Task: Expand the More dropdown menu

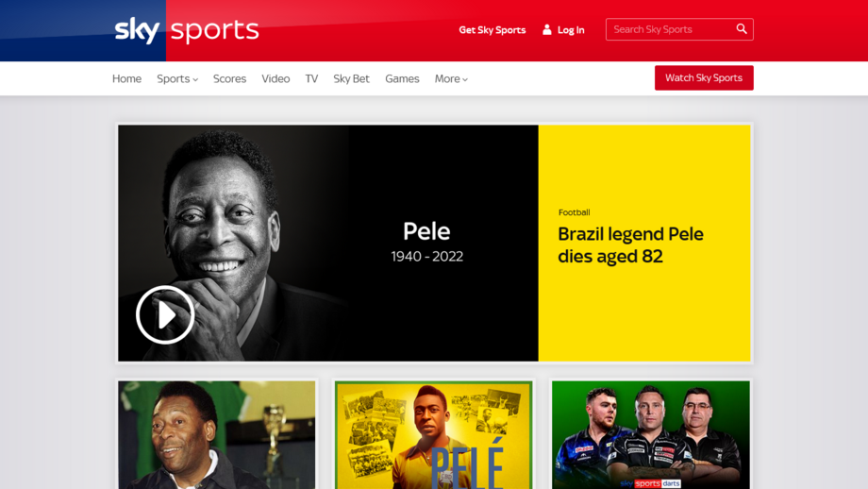Action: click(451, 78)
